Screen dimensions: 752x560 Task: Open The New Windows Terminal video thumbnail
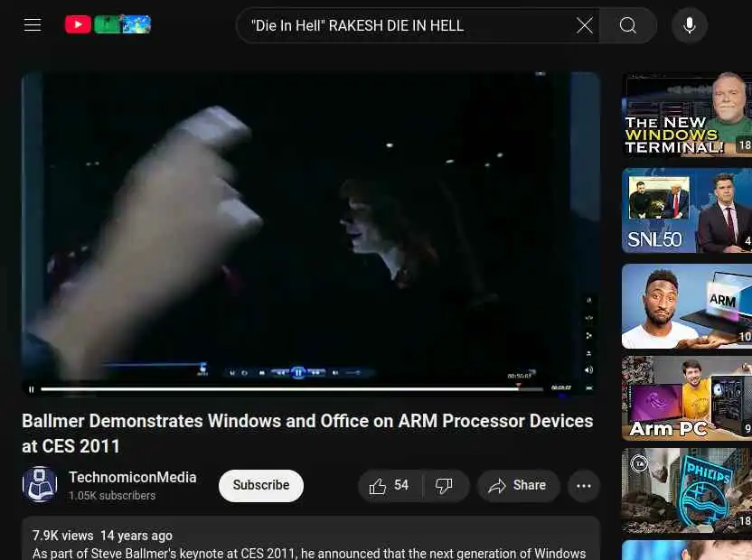687,115
